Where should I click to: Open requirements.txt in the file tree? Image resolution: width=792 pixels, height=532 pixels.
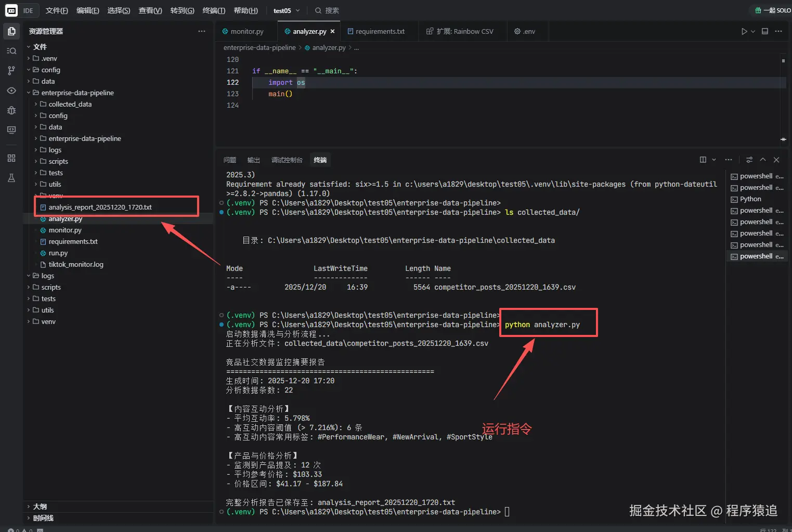click(x=119, y=241)
